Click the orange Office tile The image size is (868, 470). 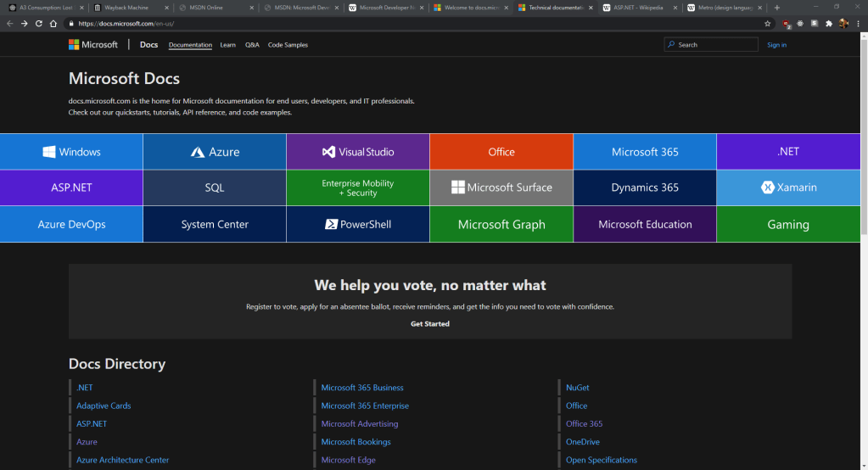click(x=501, y=152)
